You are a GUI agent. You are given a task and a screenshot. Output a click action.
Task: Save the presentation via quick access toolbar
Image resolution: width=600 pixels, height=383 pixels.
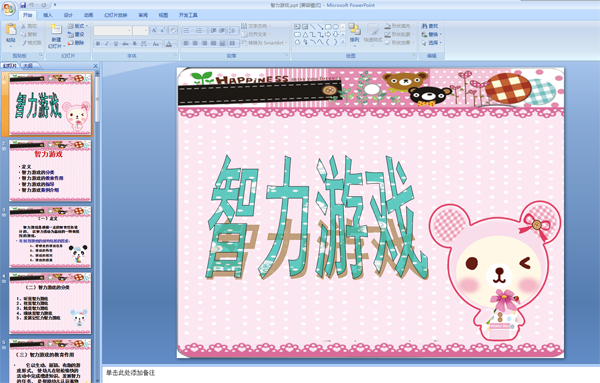pyautogui.click(x=23, y=5)
